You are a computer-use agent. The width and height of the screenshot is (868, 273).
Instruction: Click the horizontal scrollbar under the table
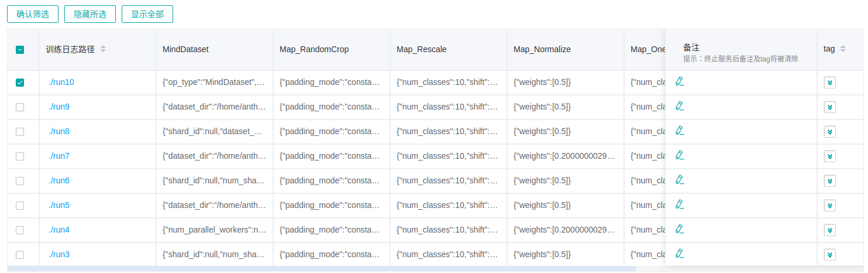coord(322,269)
